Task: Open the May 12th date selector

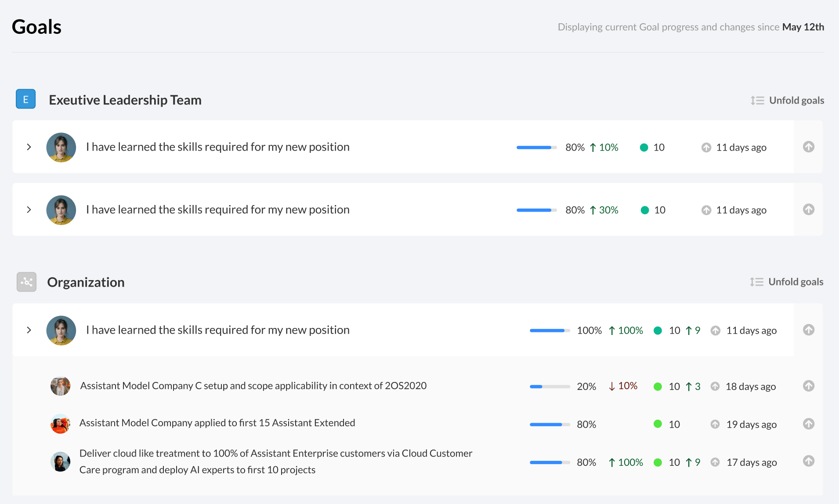Action: click(803, 27)
